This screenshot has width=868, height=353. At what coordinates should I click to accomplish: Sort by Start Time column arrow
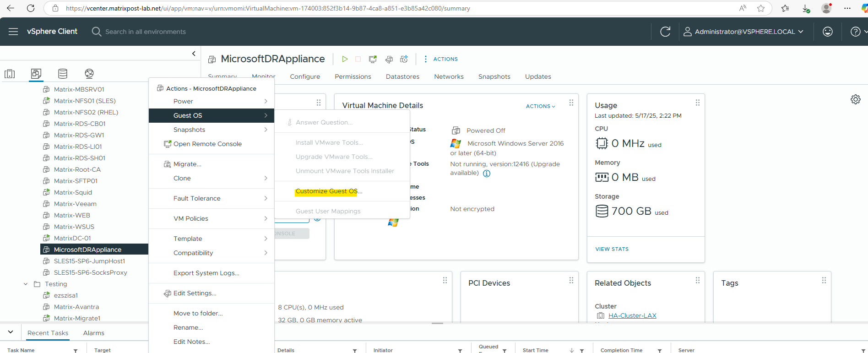pos(572,350)
